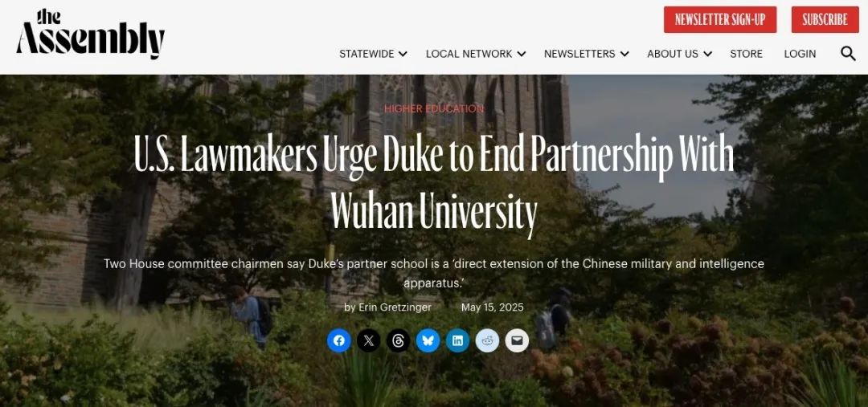Select the Login menu item

pos(800,54)
